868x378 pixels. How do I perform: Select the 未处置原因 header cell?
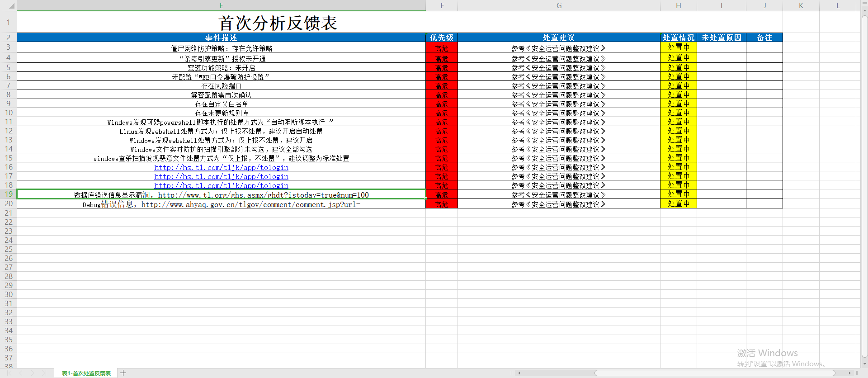point(721,38)
